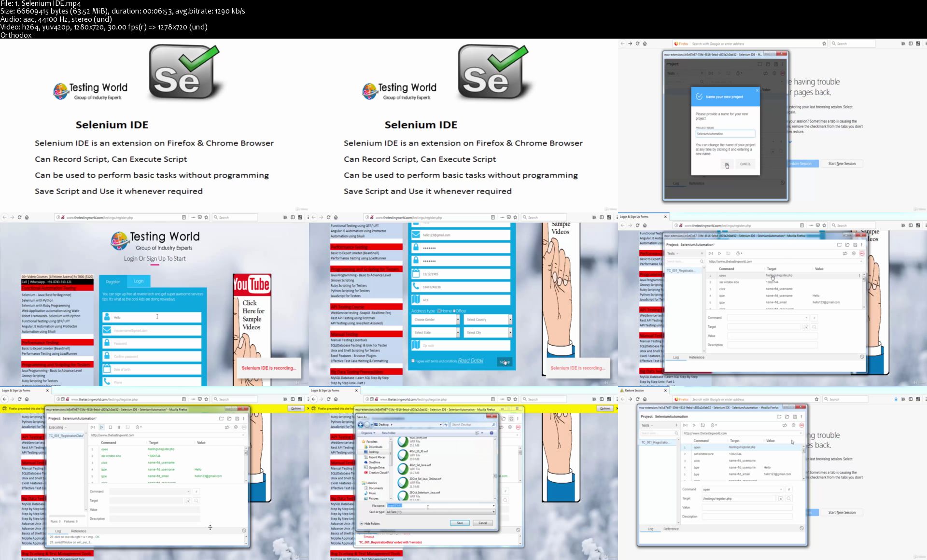Click OK in Name your new project dialog
The image size is (927, 560).
tap(727, 164)
